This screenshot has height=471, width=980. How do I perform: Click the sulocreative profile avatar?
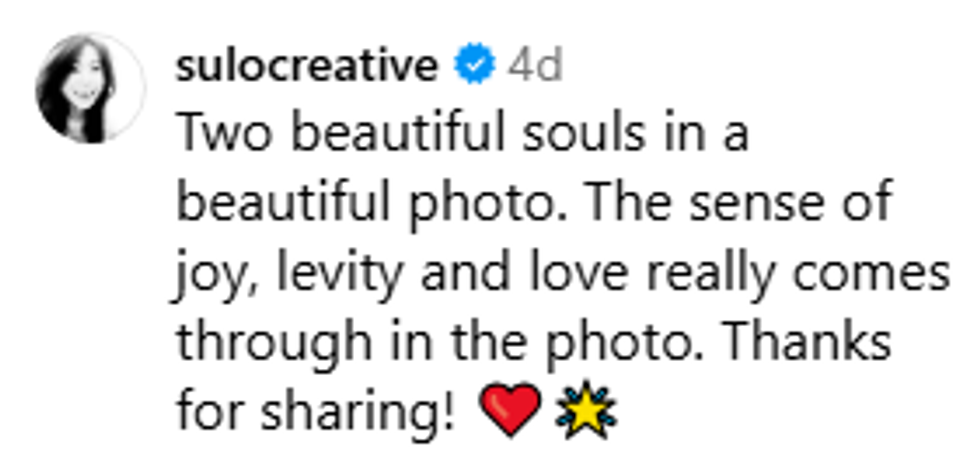[91, 88]
